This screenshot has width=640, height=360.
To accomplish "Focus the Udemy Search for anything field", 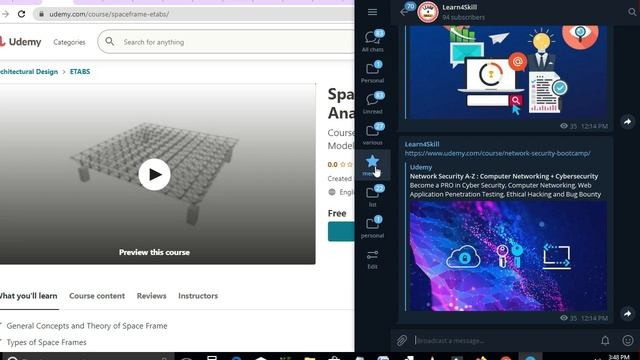I will [226, 42].
